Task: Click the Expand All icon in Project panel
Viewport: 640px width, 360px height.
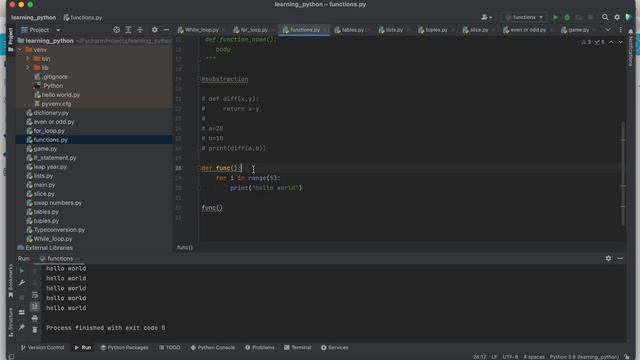Action: coord(128,30)
